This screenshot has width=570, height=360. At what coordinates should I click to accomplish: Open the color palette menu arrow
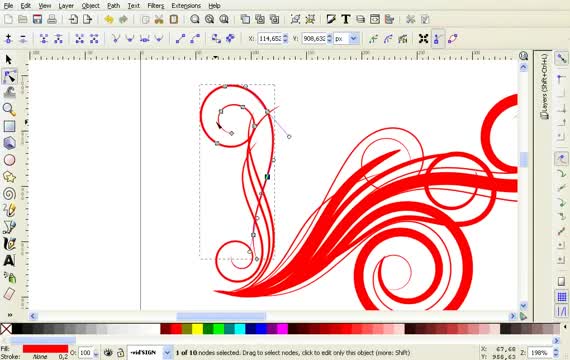tap(565, 327)
